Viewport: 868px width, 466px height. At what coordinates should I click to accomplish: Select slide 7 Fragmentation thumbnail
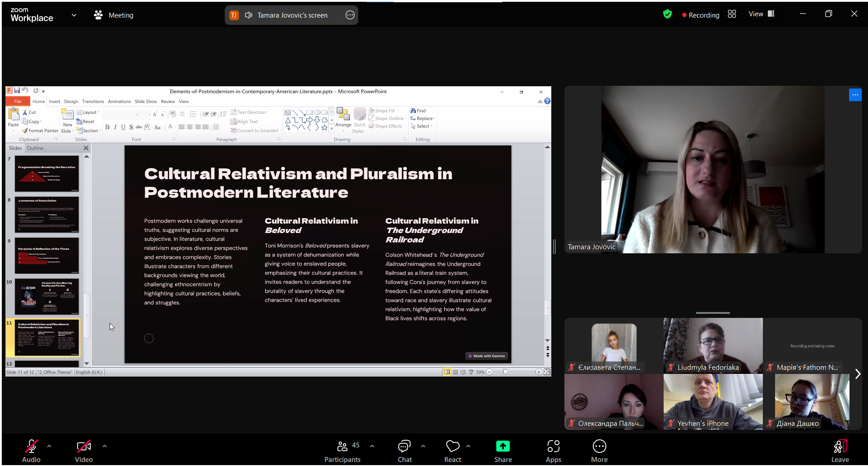46,174
